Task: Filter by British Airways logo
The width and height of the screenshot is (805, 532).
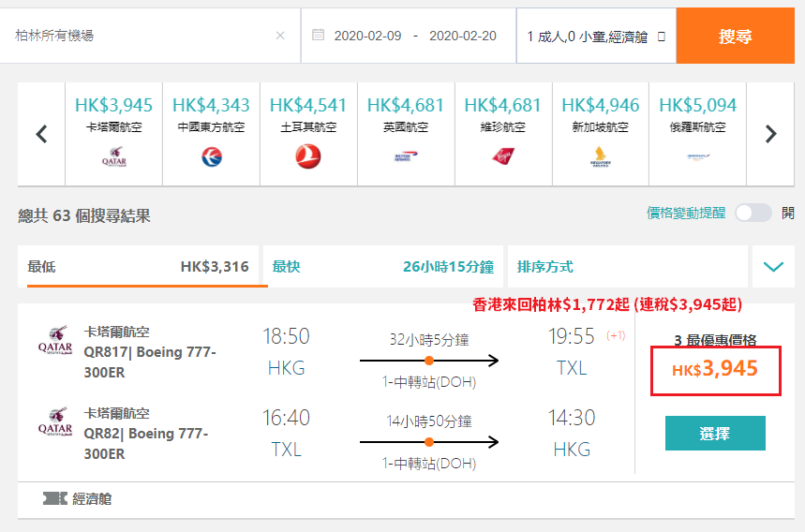Action: coord(406,156)
